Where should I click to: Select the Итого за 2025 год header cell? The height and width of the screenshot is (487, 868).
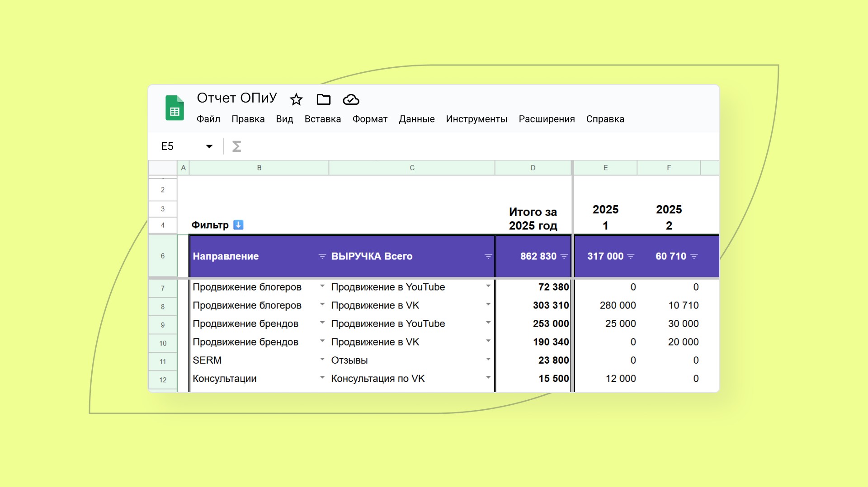[x=533, y=219]
